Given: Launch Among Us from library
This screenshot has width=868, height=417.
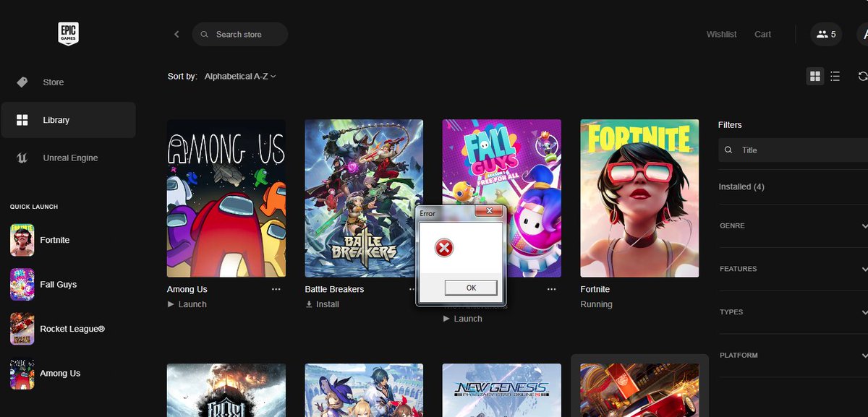Looking at the screenshot, I should tap(187, 304).
